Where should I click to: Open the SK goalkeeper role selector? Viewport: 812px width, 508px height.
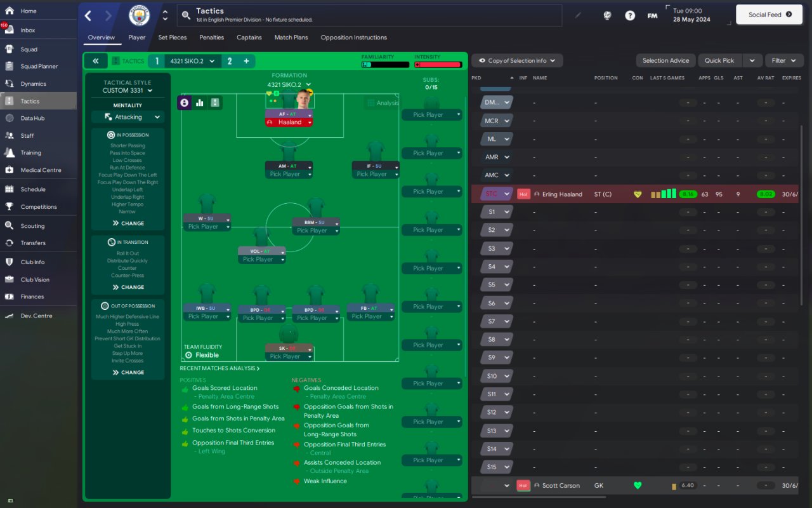point(289,348)
